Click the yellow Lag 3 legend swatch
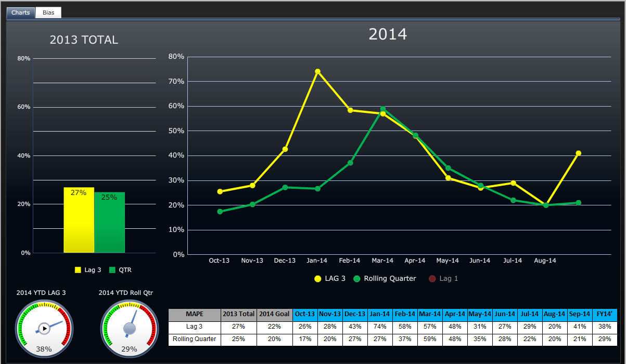The width and height of the screenshot is (626, 364). 78,270
